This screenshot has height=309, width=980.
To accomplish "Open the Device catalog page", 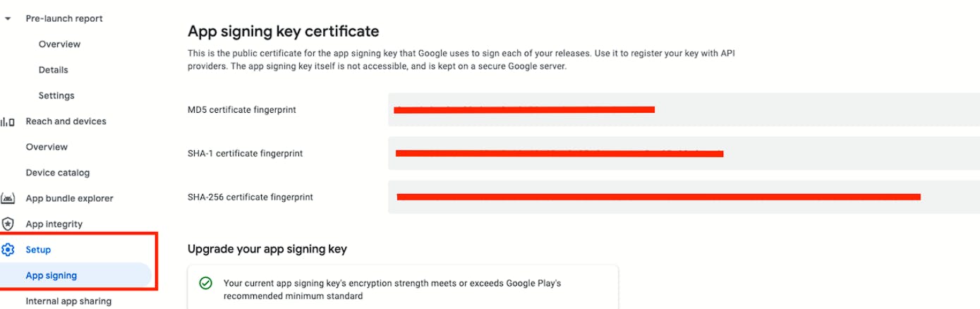I will point(58,173).
